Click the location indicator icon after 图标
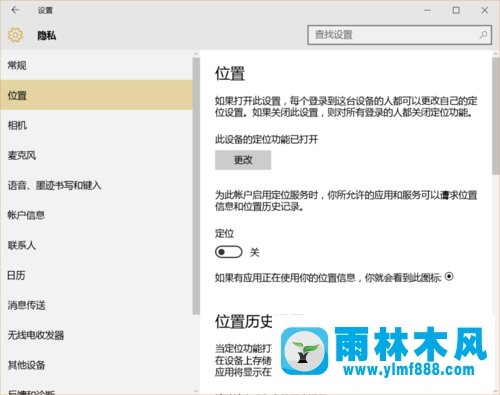This screenshot has width=500, height=395. pyautogui.click(x=449, y=276)
